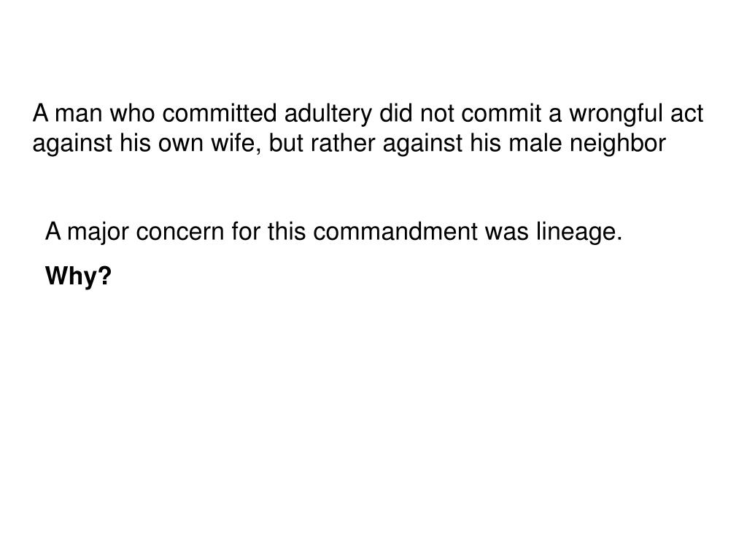Click the word 'major' in third sentence
The height and width of the screenshot is (560, 747).
tap(98, 231)
